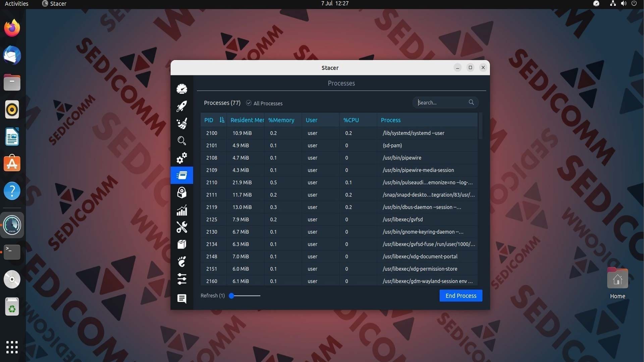Open Help from the dock

[12, 191]
